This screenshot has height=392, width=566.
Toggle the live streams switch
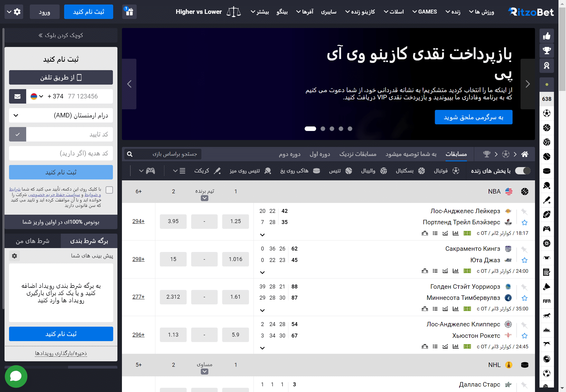point(523,171)
